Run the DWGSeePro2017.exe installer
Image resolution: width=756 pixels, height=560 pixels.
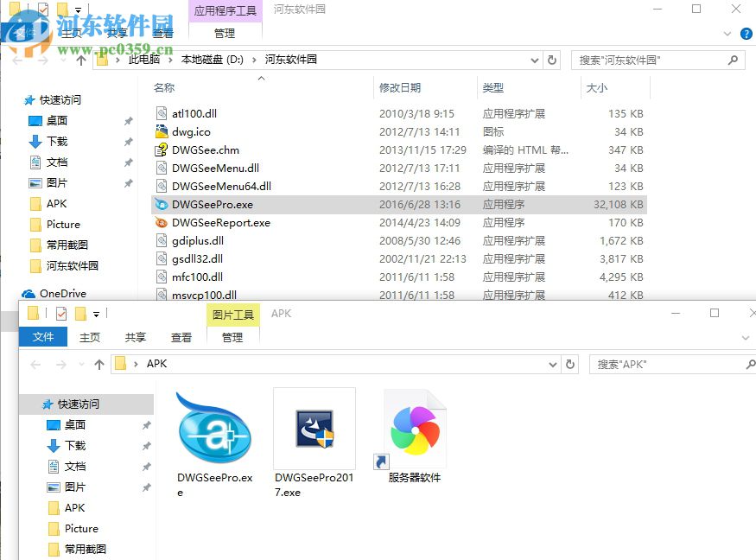tap(314, 428)
